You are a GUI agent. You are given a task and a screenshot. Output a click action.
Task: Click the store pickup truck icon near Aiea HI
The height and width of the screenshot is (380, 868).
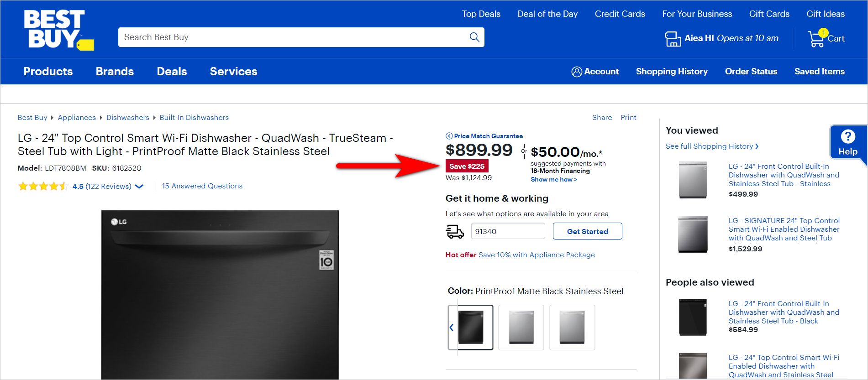673,39
